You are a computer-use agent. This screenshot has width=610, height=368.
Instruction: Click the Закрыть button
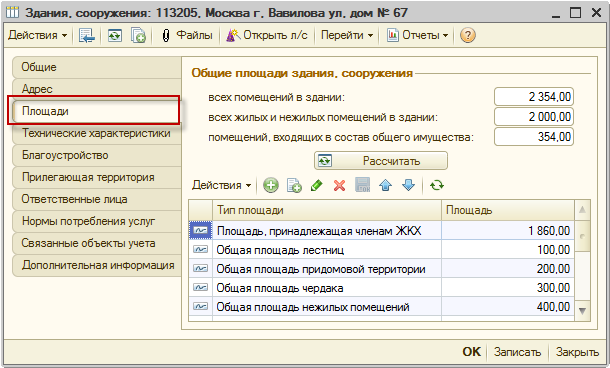(x=577, y=352)
